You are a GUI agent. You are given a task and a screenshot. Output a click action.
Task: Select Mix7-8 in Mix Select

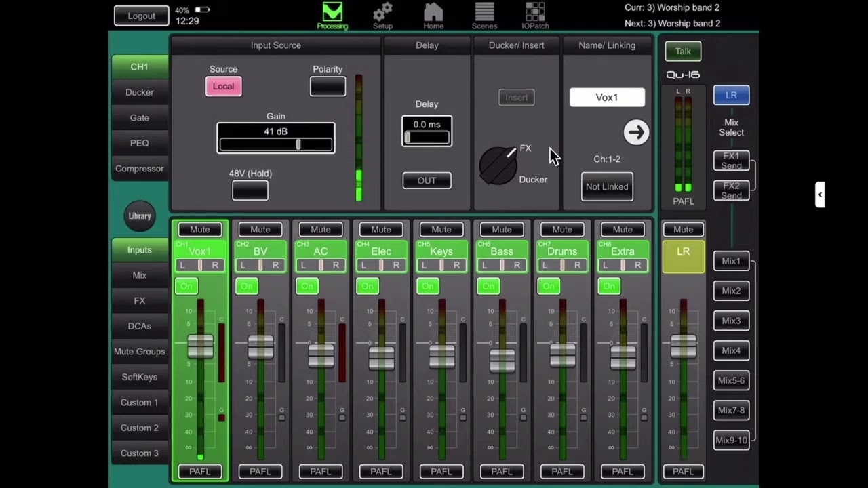731,410
